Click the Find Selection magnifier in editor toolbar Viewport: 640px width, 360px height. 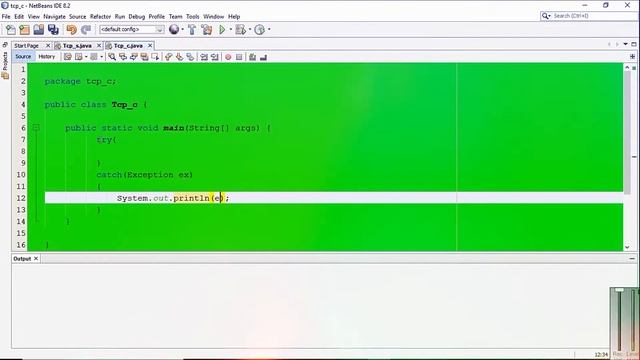112,57
